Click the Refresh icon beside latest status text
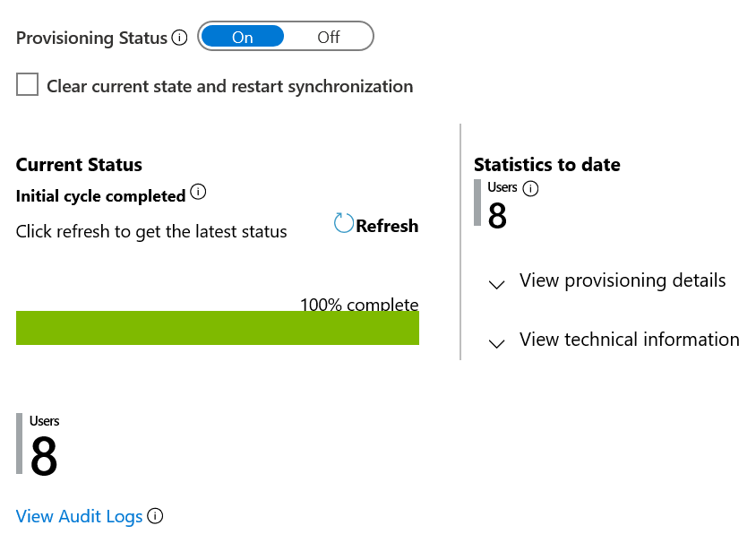The image size is (756, 534). 343,224
